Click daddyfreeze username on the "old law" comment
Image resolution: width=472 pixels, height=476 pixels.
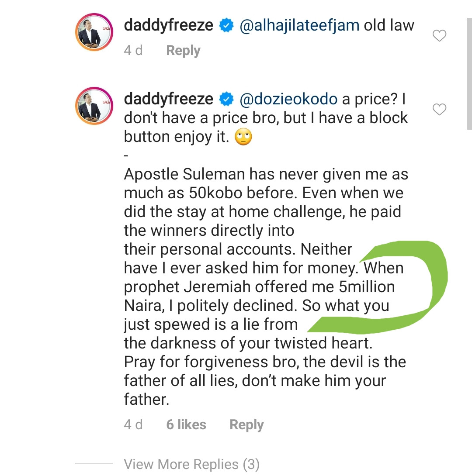169,25
